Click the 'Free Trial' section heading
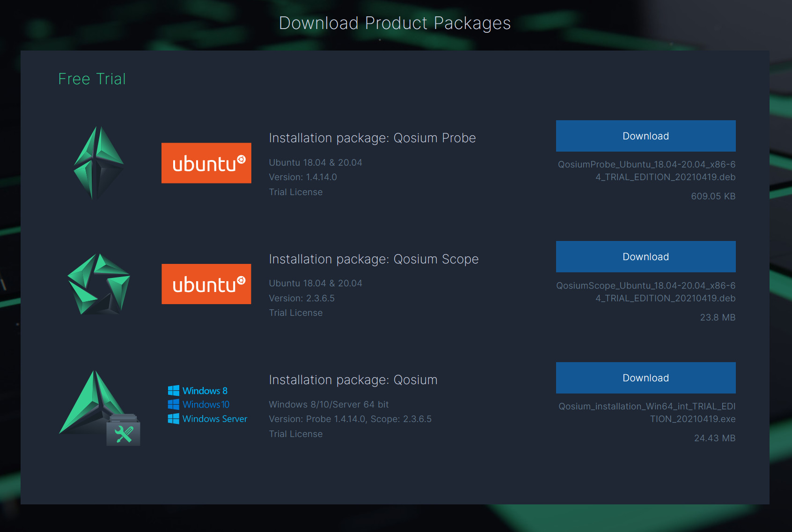792x532 pixels. (x=92, y=79)
